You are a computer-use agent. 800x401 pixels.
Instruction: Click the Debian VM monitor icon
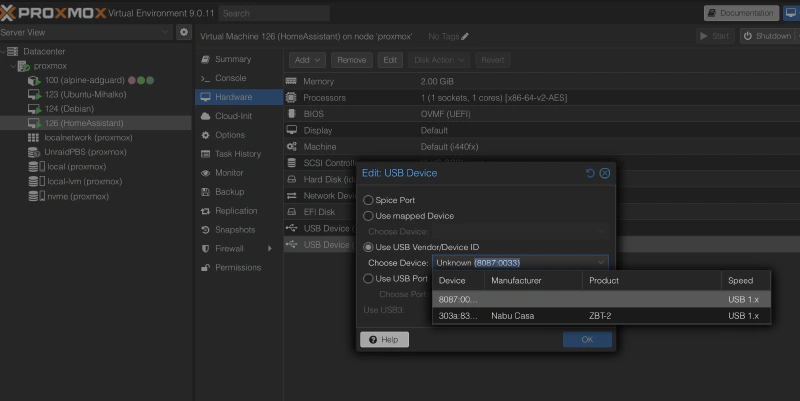tap(34, 109)
